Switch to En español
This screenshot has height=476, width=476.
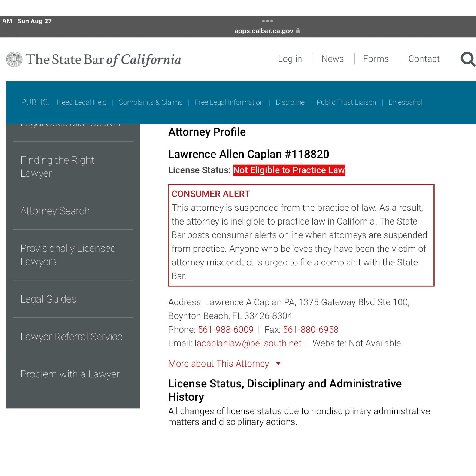click(405, 102)
